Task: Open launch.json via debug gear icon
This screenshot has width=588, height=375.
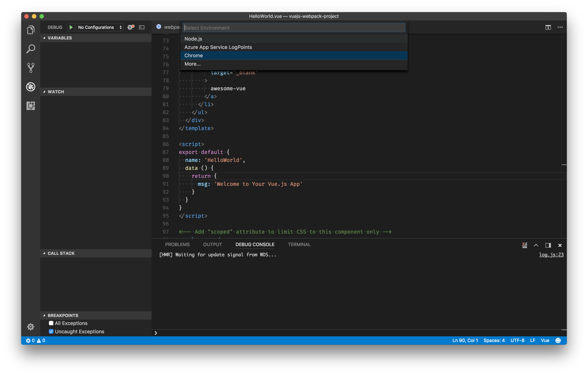Action: coord(131,27)
